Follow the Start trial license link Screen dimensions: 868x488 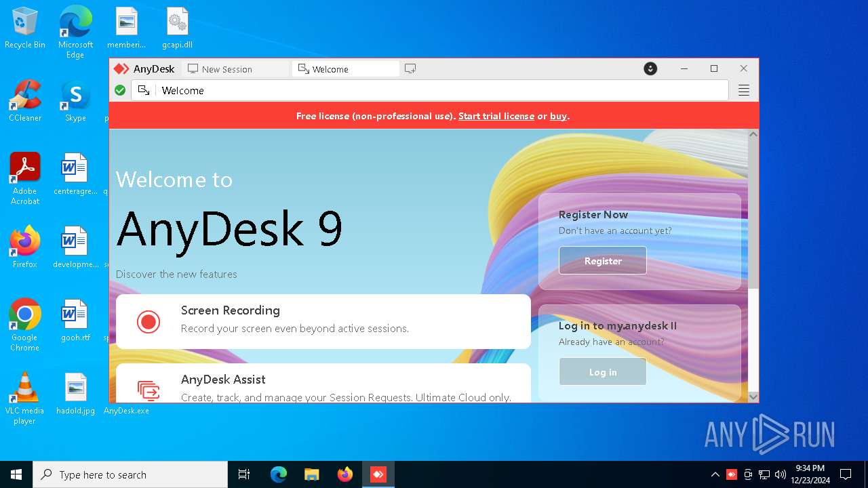coord(496,116)
